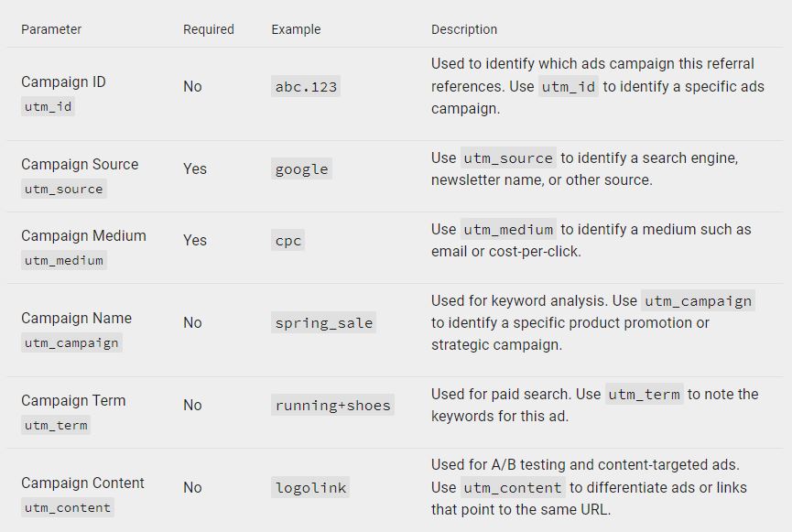Click the Parameter column header
Screen dimensions: 792x532
coord(51,29)
